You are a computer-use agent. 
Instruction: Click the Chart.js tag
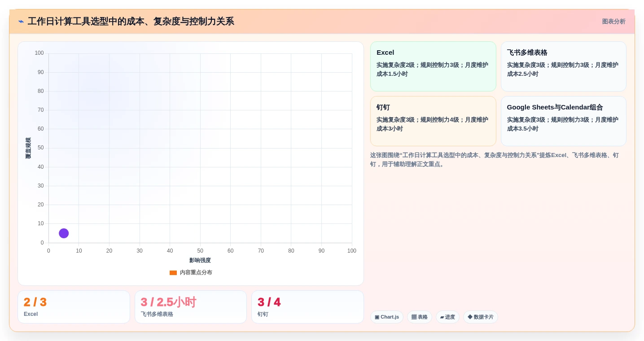click(x=387, y=317)
